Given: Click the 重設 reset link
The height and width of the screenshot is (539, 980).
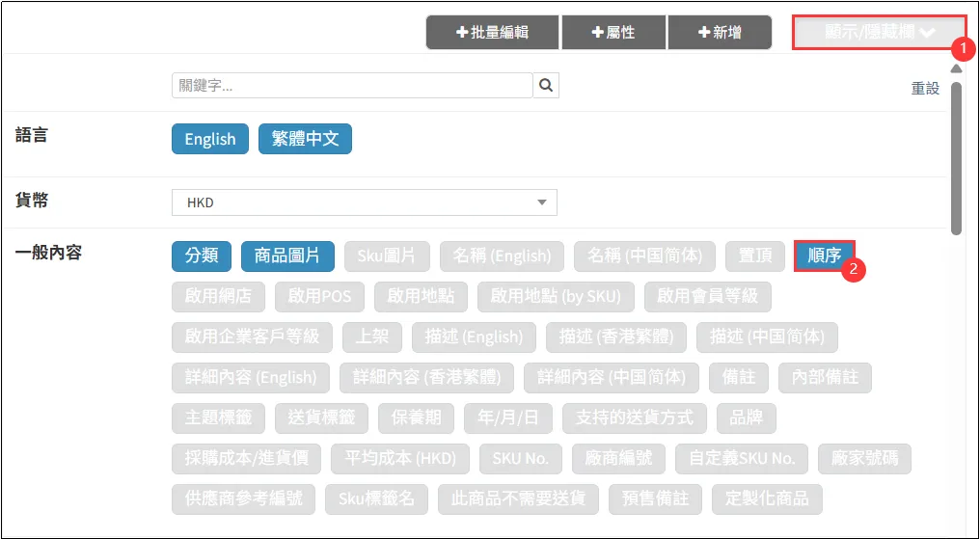Looking at the screenshot, I should [x=925, y=88].
